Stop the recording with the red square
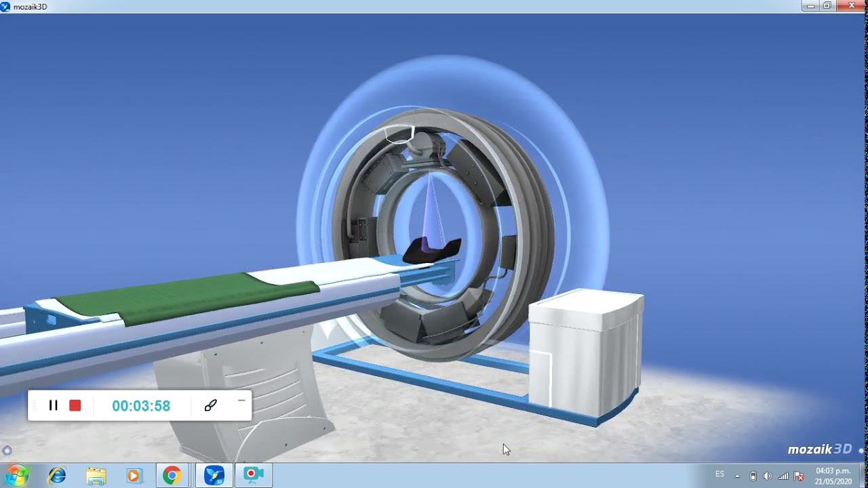The width and height of the screenshot is (868, 488). [x=75, y=405]
